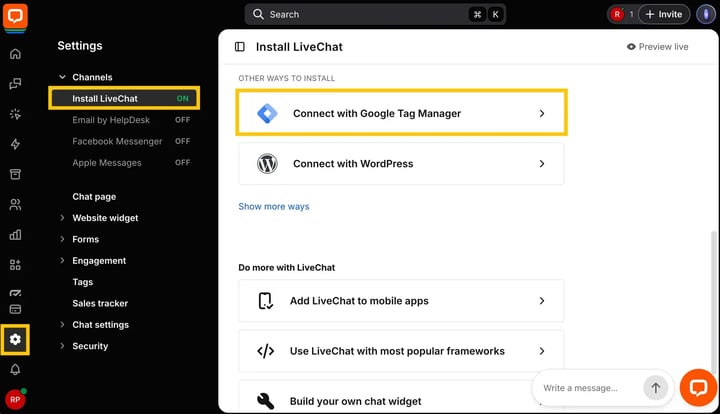Click Show more ways link
This screenshot has width=720, height=414.
(x=274, y=207)
